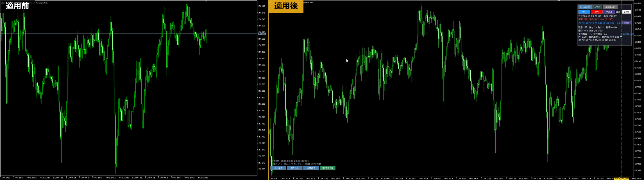
Task: Click the コマ送り中 status text
Action: [x=289, y=161]
